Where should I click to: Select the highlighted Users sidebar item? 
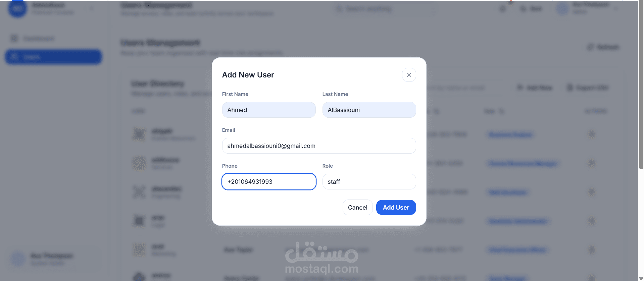pos(53,57)
